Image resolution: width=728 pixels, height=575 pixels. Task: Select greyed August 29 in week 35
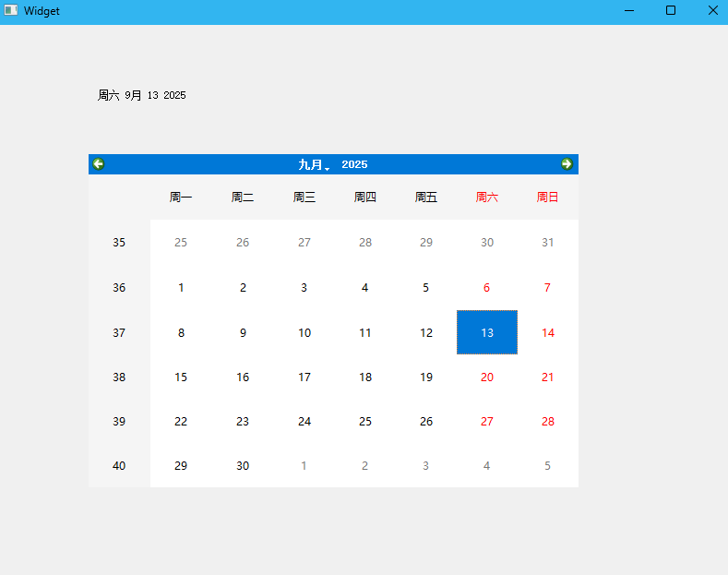click(426, 243)
